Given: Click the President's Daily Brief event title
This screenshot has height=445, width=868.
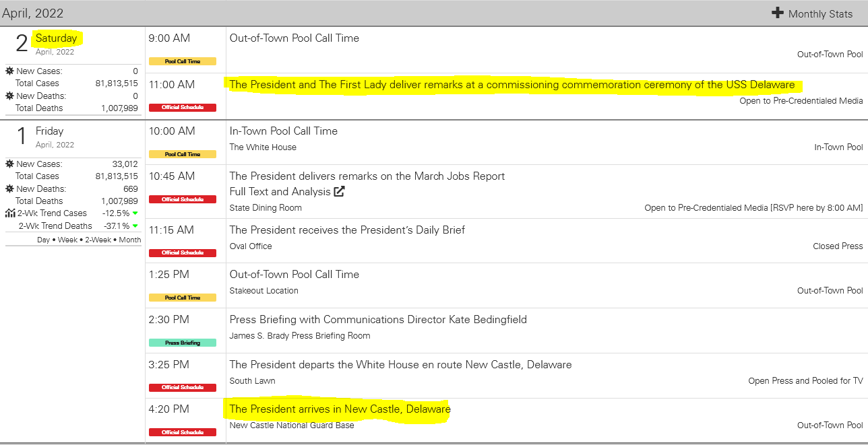Looking at the screenshot, I should click(x=347, y=230).
